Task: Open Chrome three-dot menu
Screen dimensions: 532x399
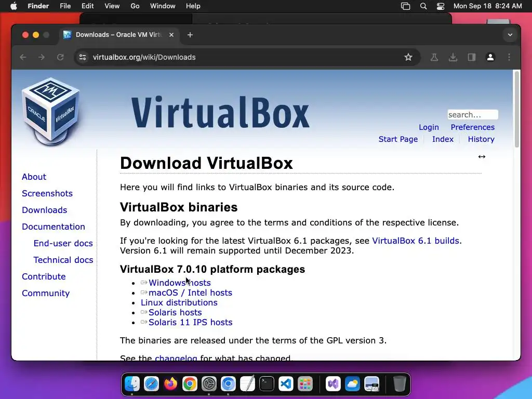Action: (x=509, y=57)
